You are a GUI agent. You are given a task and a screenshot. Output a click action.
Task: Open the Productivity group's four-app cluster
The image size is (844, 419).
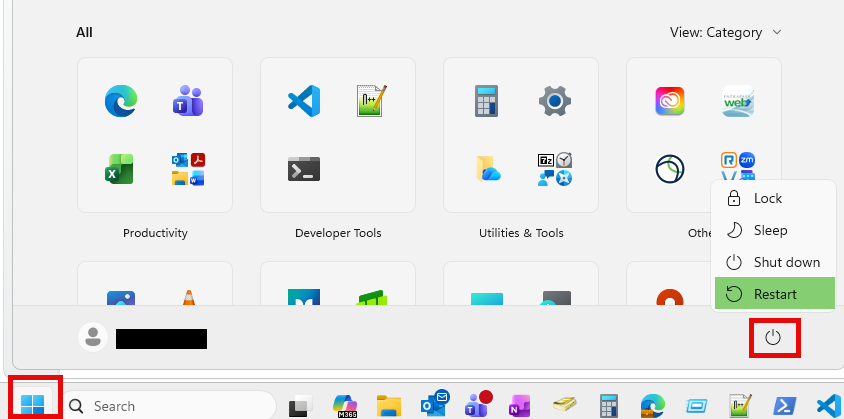pos(188,169)
